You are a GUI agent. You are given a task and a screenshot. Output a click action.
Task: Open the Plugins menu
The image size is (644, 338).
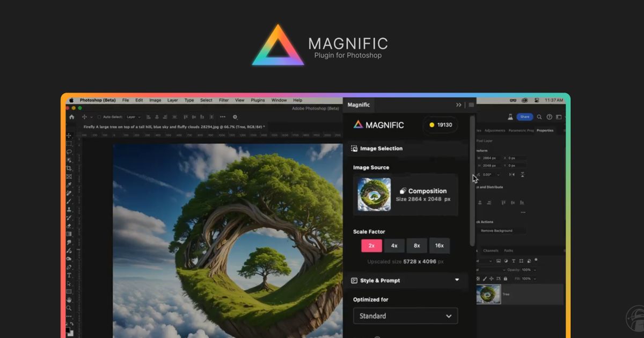258,100
